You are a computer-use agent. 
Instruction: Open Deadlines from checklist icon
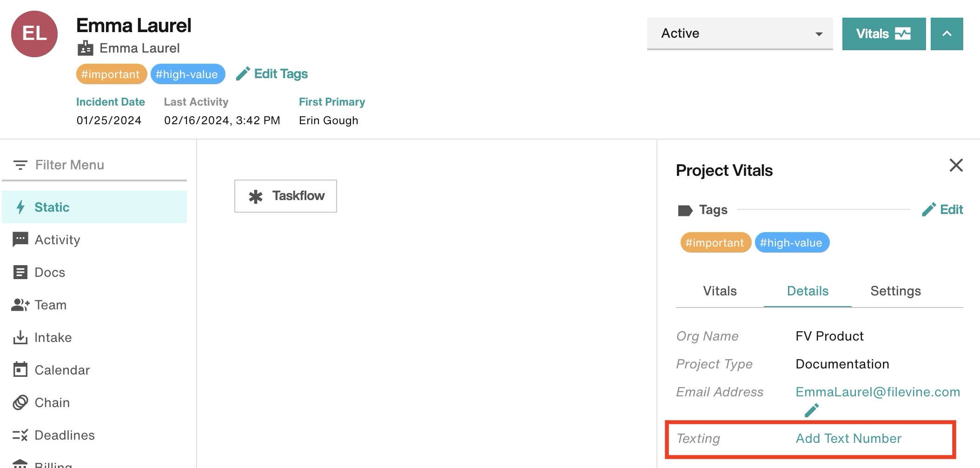pyautogui.click(x=20, y=435)
